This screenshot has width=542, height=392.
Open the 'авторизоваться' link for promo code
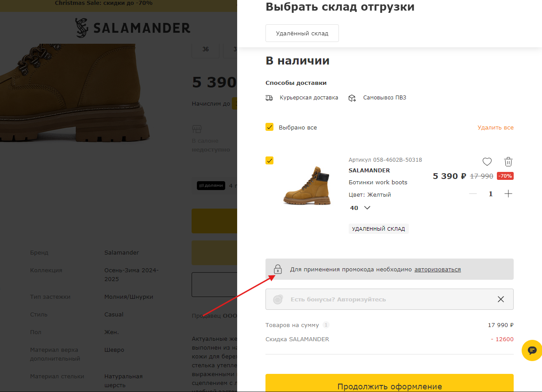(438, 269)
